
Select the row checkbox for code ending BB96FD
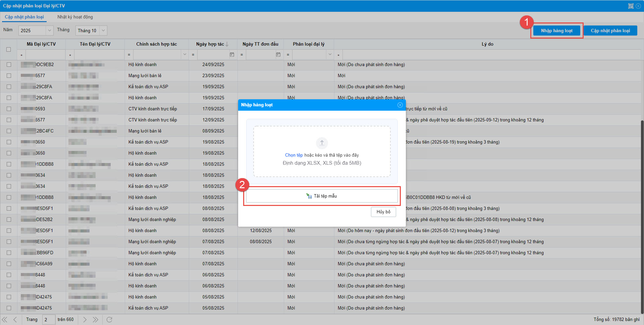click(9, 253)
